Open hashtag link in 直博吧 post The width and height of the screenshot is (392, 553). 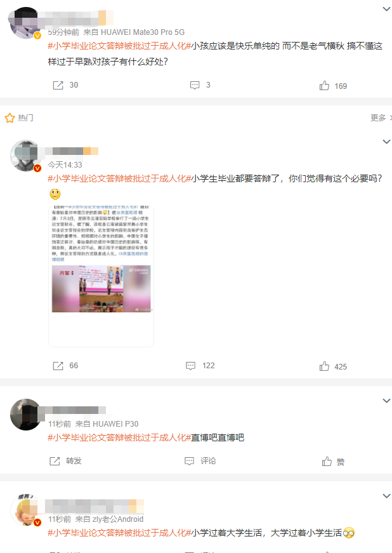pyautogui.click(x=119, y=437)
